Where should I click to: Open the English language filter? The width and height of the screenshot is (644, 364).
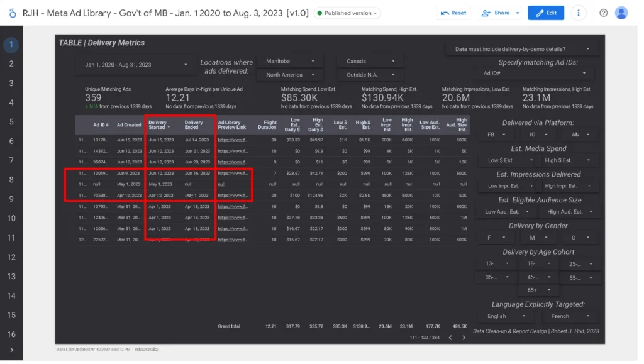[506, 316]
